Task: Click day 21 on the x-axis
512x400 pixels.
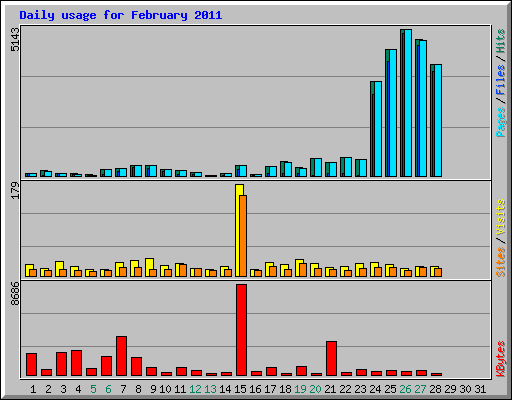Action: click(330, 389)
